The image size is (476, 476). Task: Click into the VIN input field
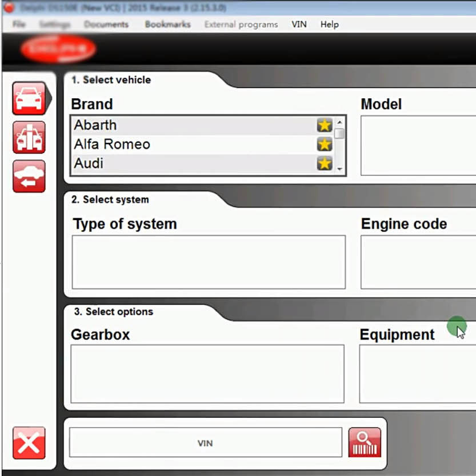(x=205, y=443)
